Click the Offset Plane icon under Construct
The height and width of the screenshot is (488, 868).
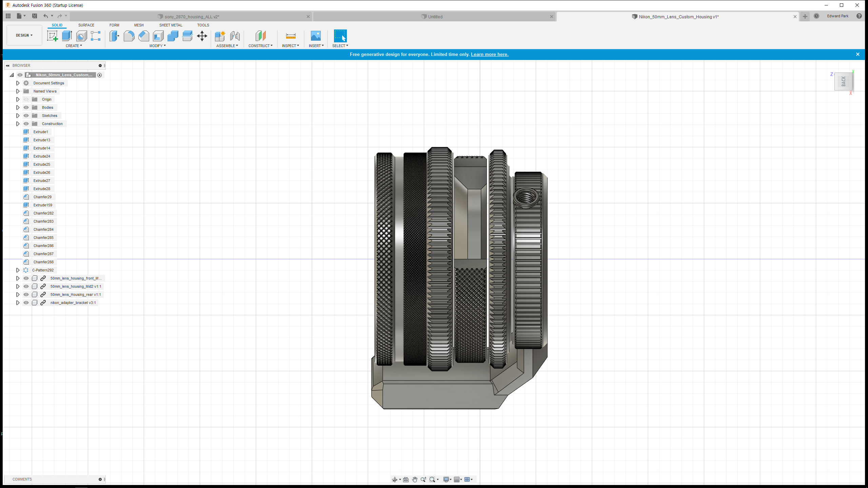pyautogui.click(x=260, y=36)
